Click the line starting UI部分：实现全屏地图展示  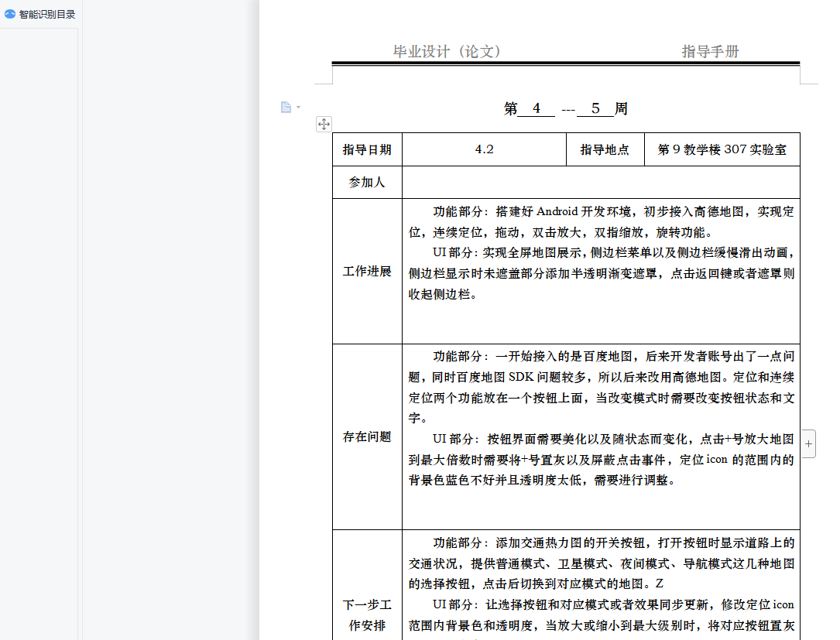pyautogui.click(x=613, y=253)
